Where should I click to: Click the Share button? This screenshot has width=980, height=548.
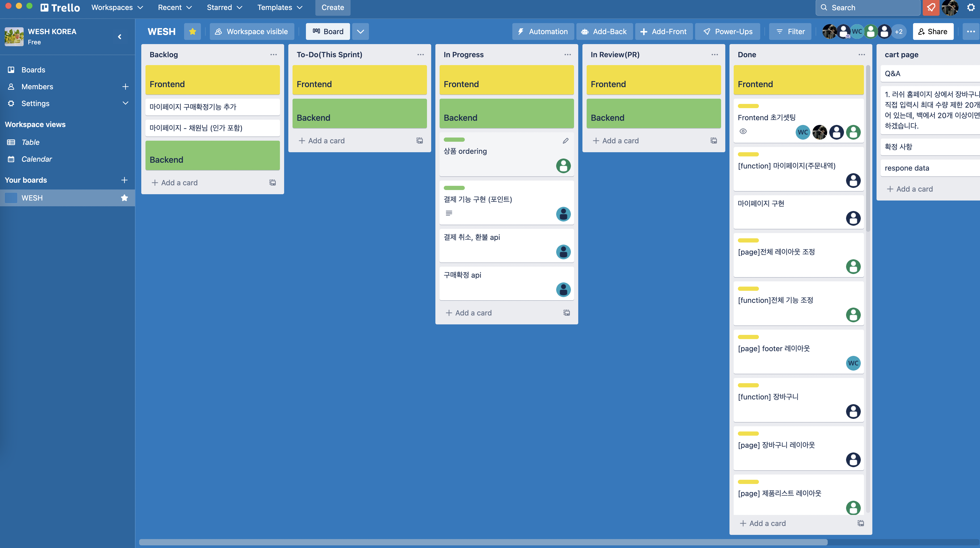pyautogui.click(x=933, y=31)
